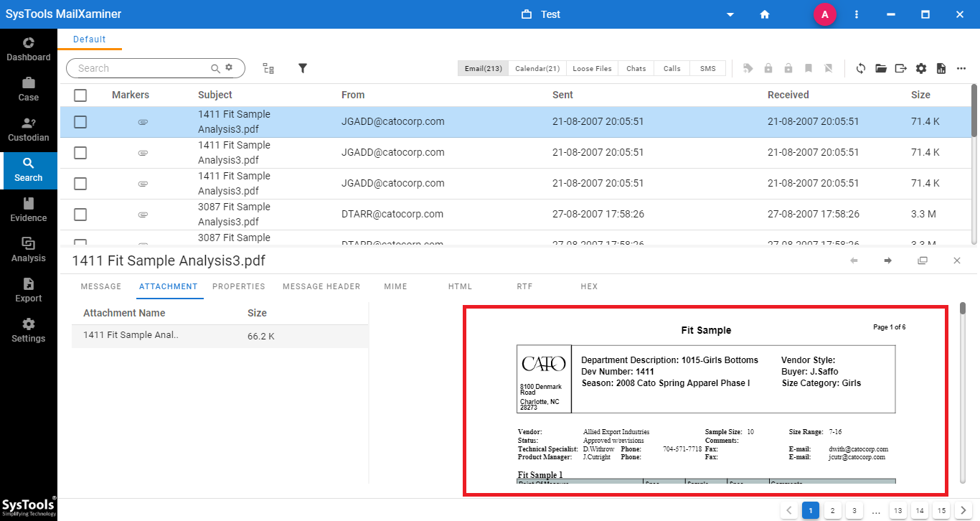Refresh the email list
This screenshot has height=521, width=980.
(861, 68)
